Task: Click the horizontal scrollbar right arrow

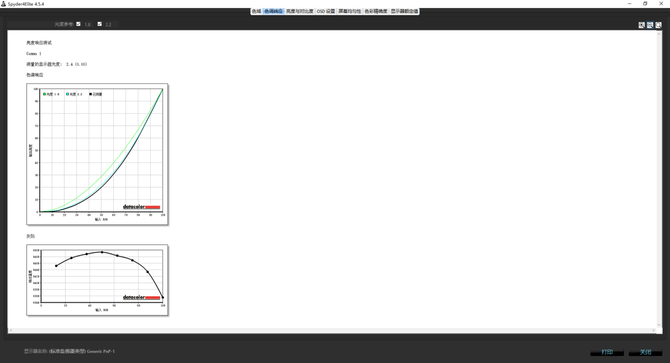Action: coord(654,330)
